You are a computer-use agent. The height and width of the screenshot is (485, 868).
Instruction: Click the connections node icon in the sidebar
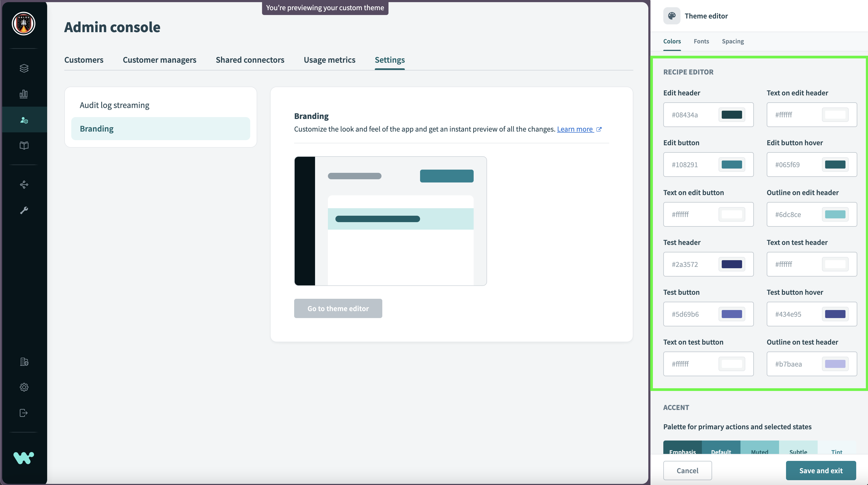[24, 184]
